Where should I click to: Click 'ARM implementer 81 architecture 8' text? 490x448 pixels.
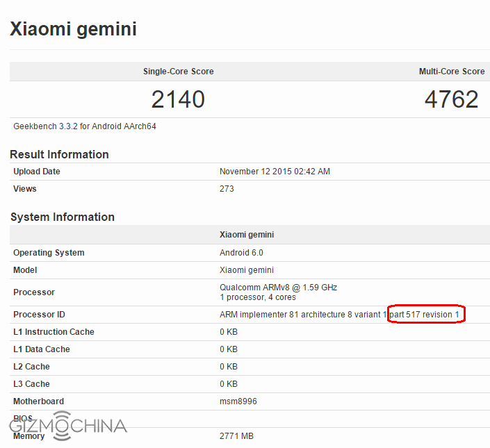286,315
